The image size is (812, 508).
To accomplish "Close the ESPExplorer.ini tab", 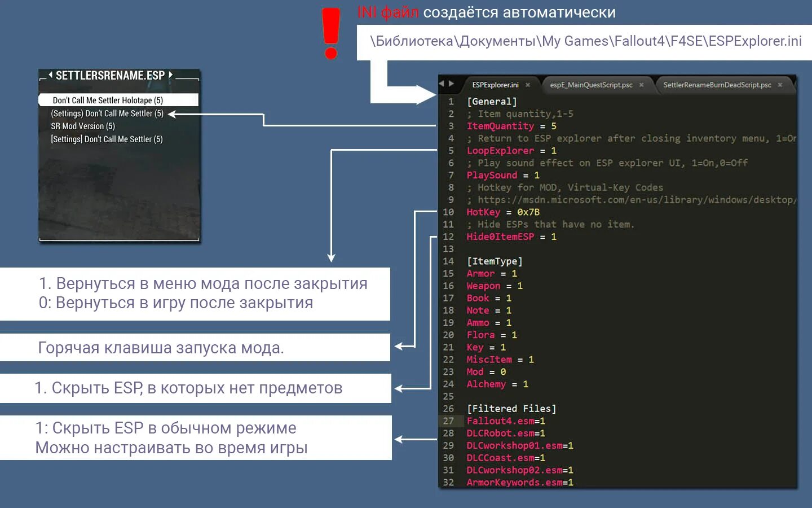I will [x=528, y=85].
